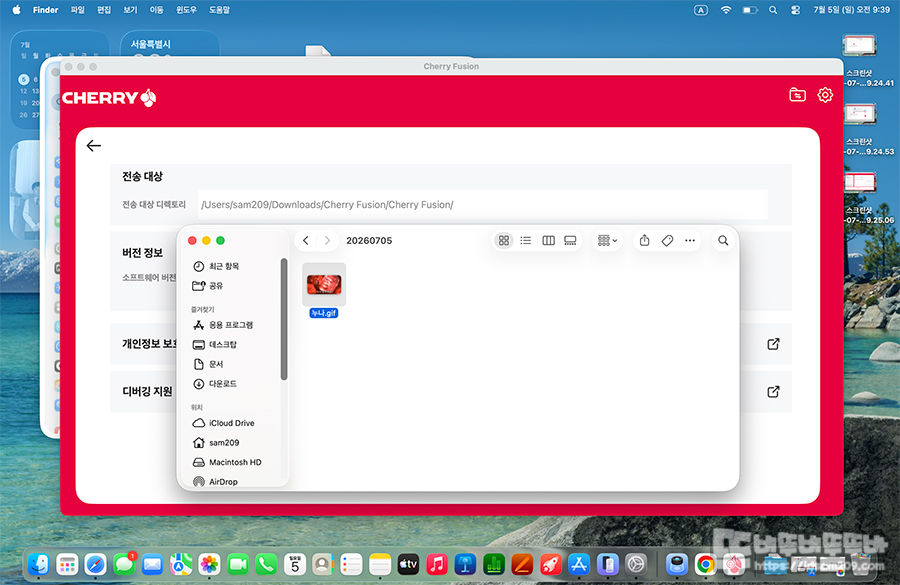This screenshot has width=900, height=585.
Task: Open Launchpad from the Dock
Action: pos(67,565)
